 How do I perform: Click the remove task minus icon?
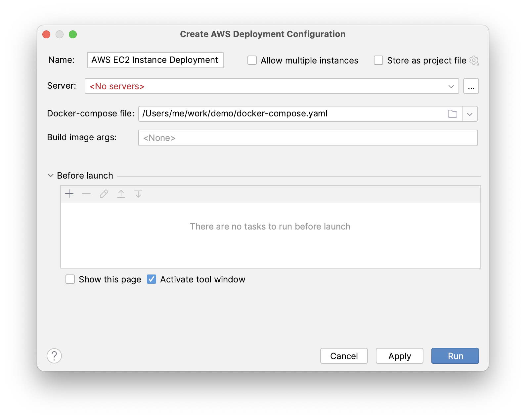[x=86, y=194]
